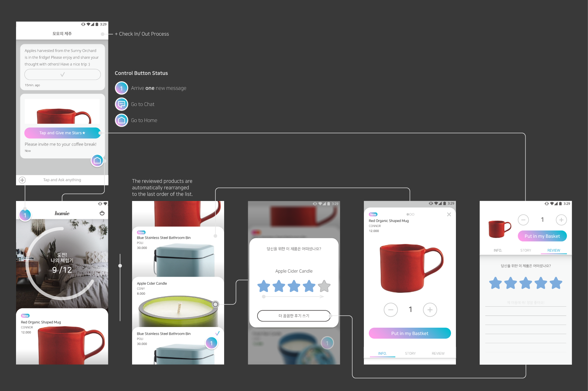Click the Go to Home legend icon

click(121, 120)
